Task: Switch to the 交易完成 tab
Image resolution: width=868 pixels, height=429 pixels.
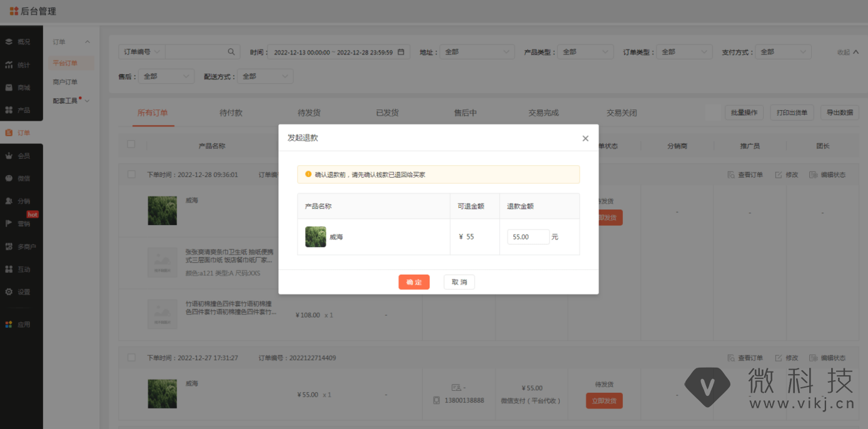Action: click(543, 113)
